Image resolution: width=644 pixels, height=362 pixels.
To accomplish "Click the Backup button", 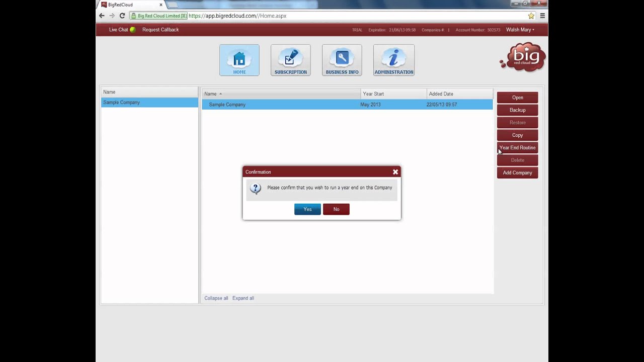I will 518,110.
